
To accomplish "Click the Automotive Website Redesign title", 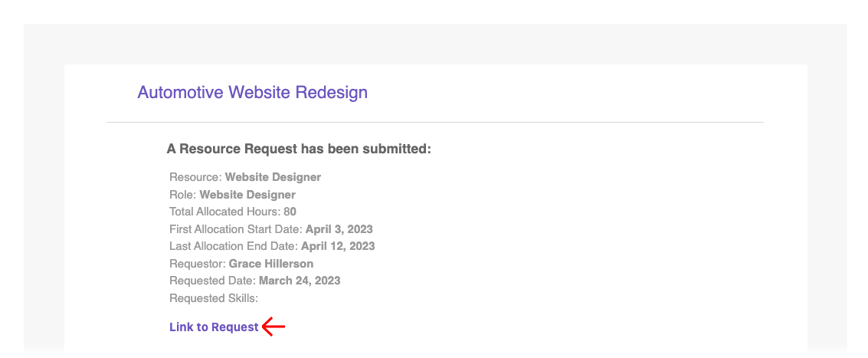I will tap(252, 93).
